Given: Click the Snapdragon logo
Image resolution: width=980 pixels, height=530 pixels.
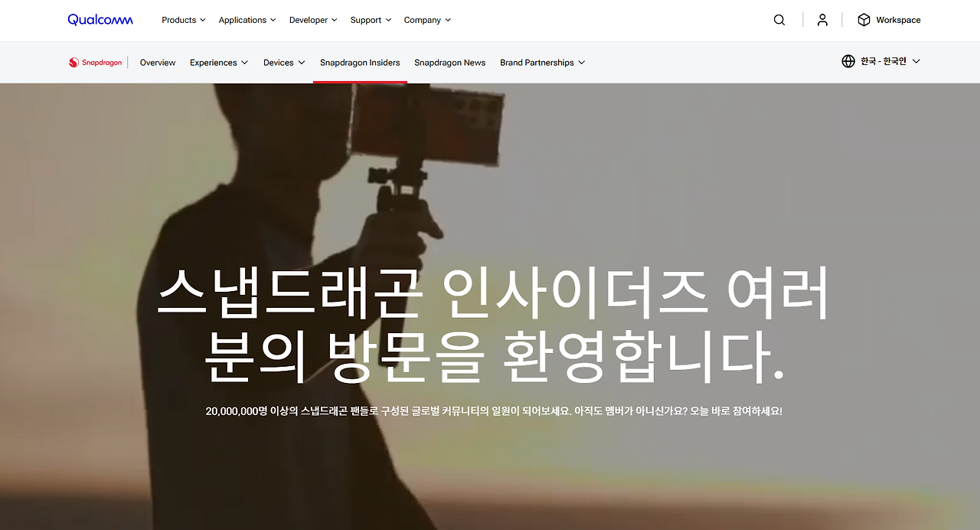Looking at the screenshot, I should [96, 63].
